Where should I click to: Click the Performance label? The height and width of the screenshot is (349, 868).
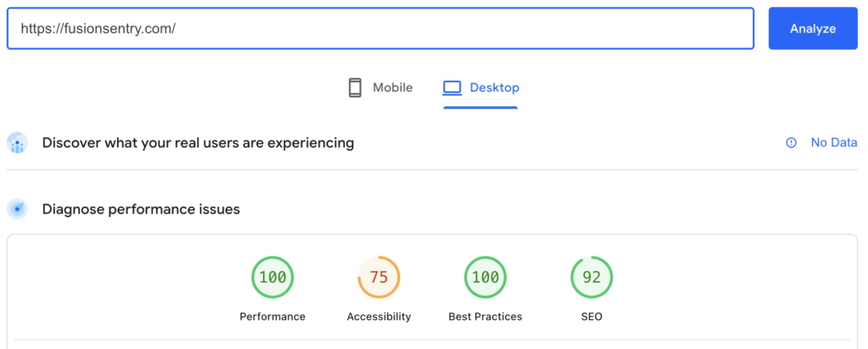click(x=272, y=317)
